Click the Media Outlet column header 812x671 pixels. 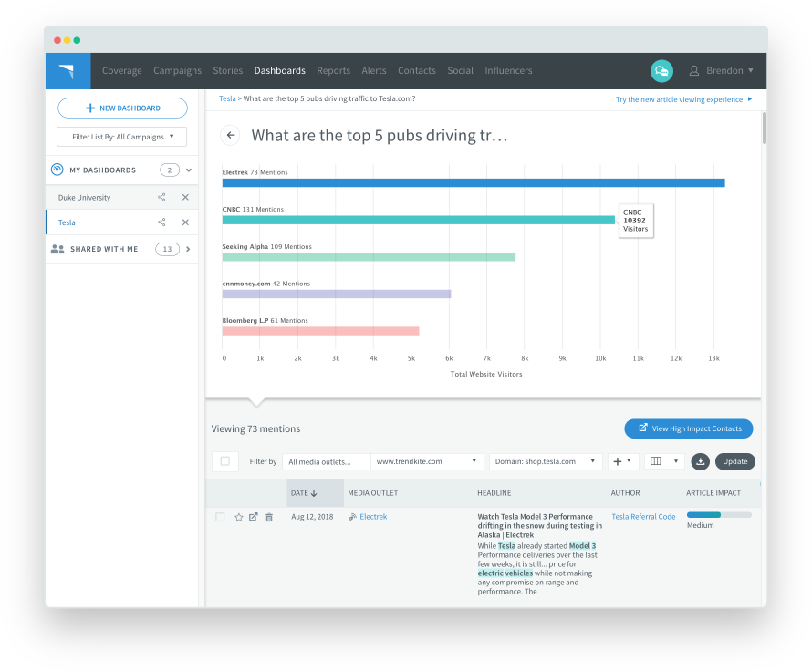[x=373, y=493]
